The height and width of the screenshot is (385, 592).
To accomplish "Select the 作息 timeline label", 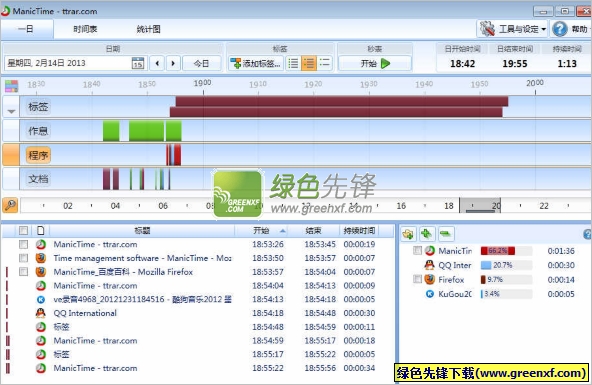I will point(39,131).
